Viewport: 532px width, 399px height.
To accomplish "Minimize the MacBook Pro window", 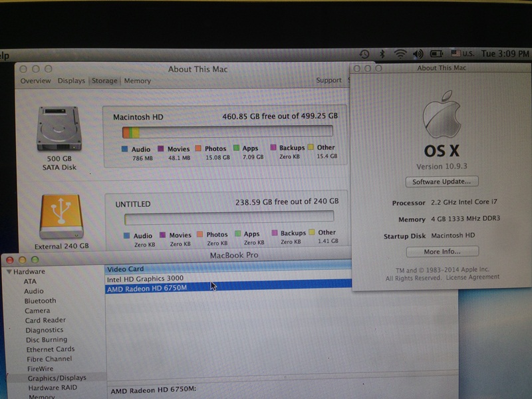I will point(23,260).
